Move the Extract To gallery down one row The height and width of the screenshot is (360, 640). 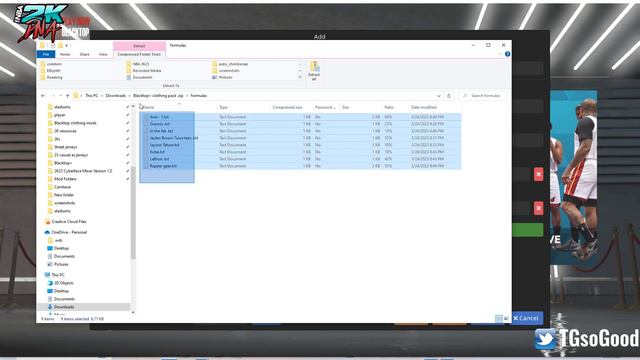(x=300, y=71)
